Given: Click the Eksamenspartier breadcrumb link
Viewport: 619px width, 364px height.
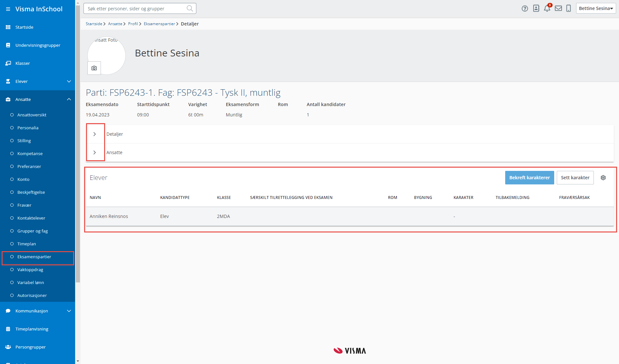Looking at the screenshot, I should point(159,24).
